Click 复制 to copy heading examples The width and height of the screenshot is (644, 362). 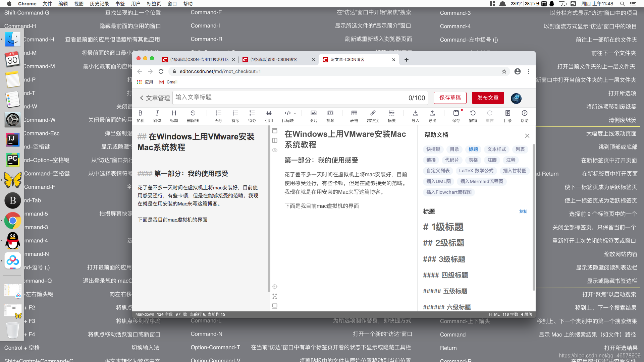(523, 211)
